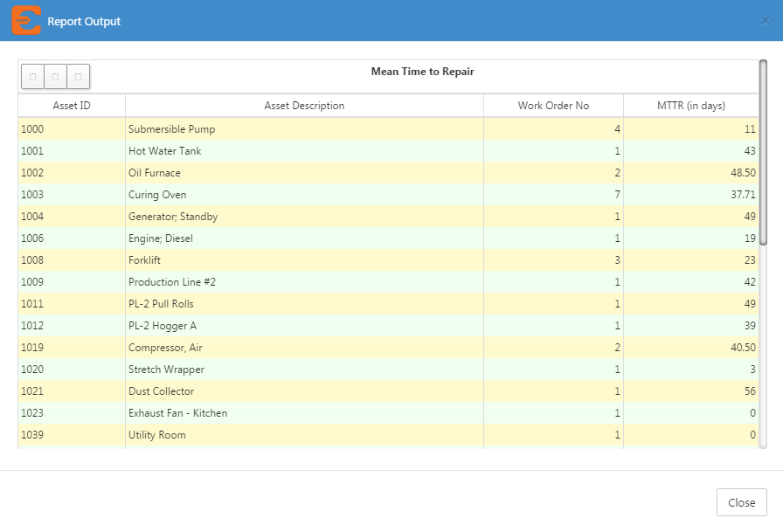
Task: Click asset ID 1039
Action: tap(32, 435)
